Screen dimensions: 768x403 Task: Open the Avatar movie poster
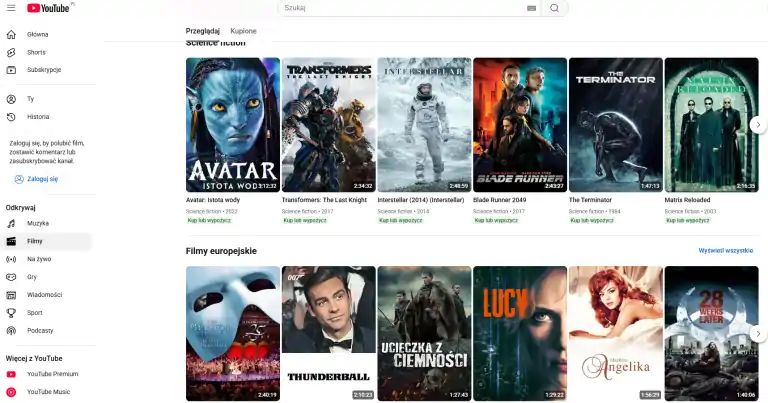(233, 125)
